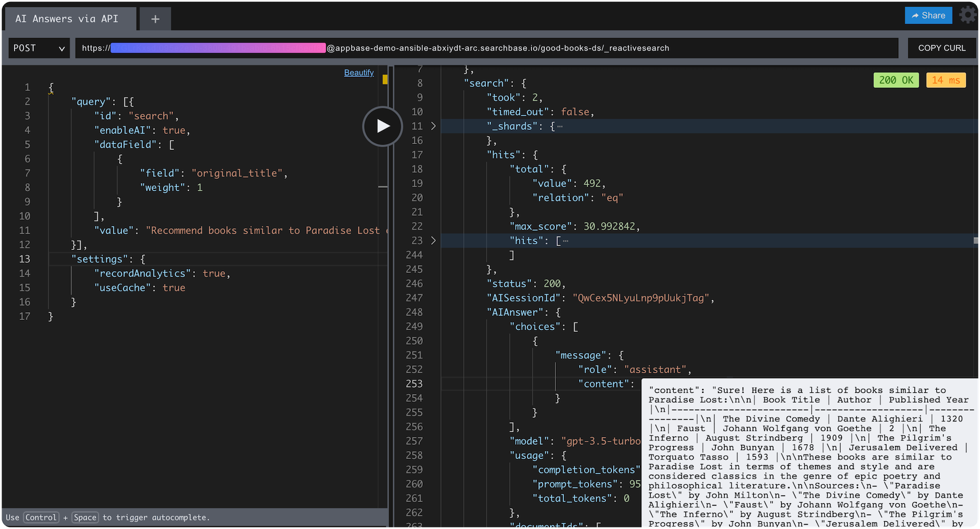Image resolution: width=980 pixels, height=529 pixels.
Task: Run the API request with the play button
Action: 382,127
